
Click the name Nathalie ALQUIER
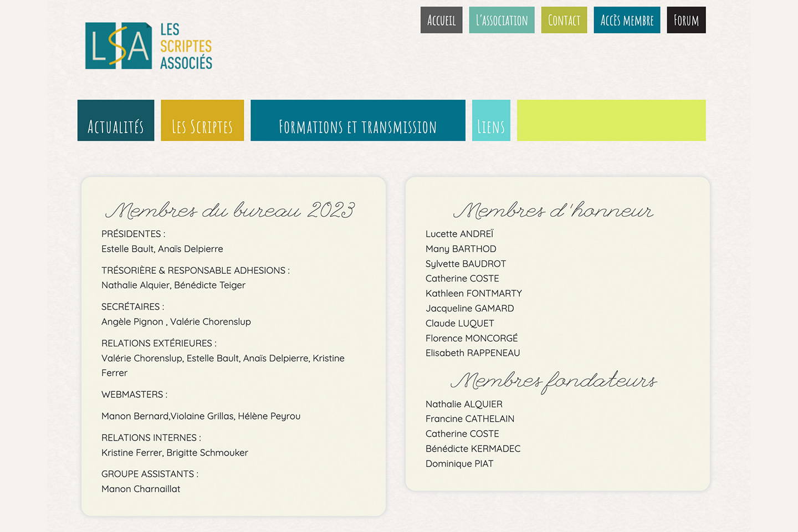point(464,404)
